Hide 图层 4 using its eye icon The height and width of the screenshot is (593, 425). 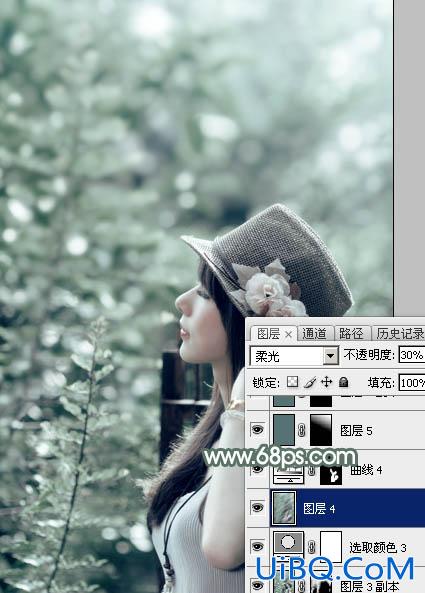(x=257, y=508)
